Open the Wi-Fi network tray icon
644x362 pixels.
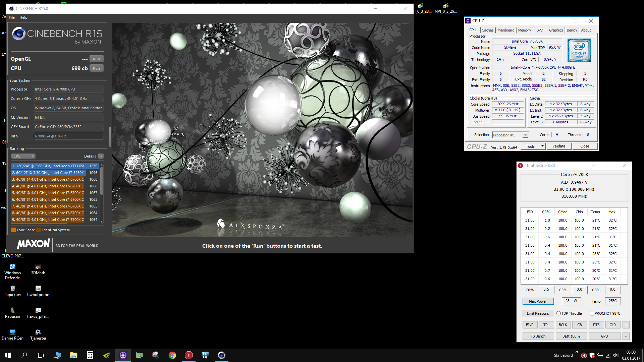tap(608, 355)
